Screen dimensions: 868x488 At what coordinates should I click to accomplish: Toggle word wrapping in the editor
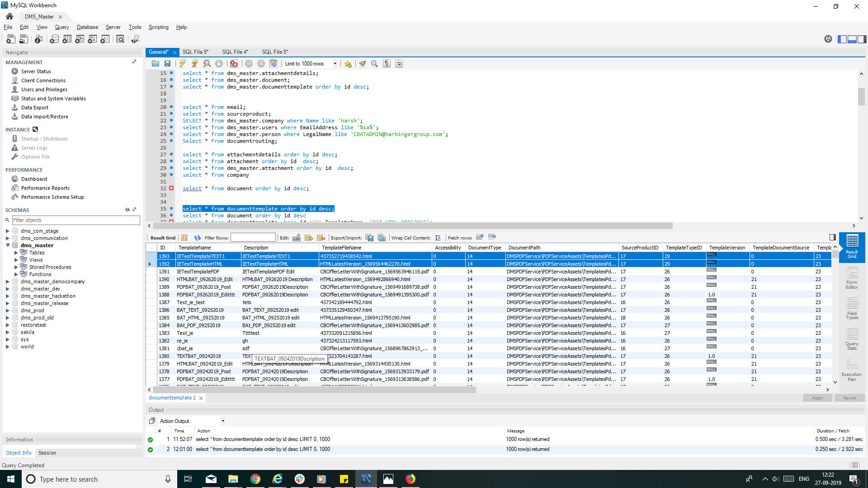(399, 64)
